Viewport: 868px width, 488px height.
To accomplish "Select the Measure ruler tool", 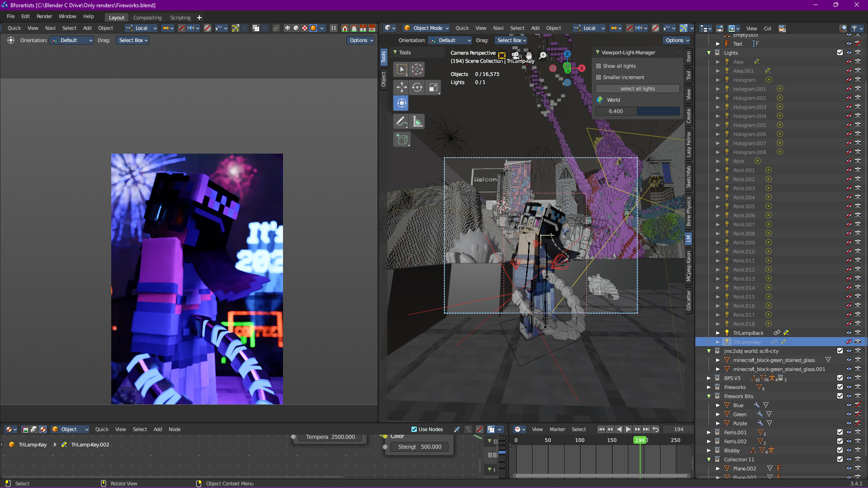I will 417,122.
